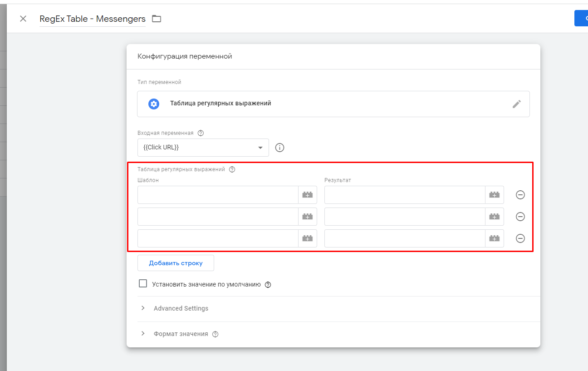
Task: Insert variable in second row pattern field
Action: coord(307,217)
